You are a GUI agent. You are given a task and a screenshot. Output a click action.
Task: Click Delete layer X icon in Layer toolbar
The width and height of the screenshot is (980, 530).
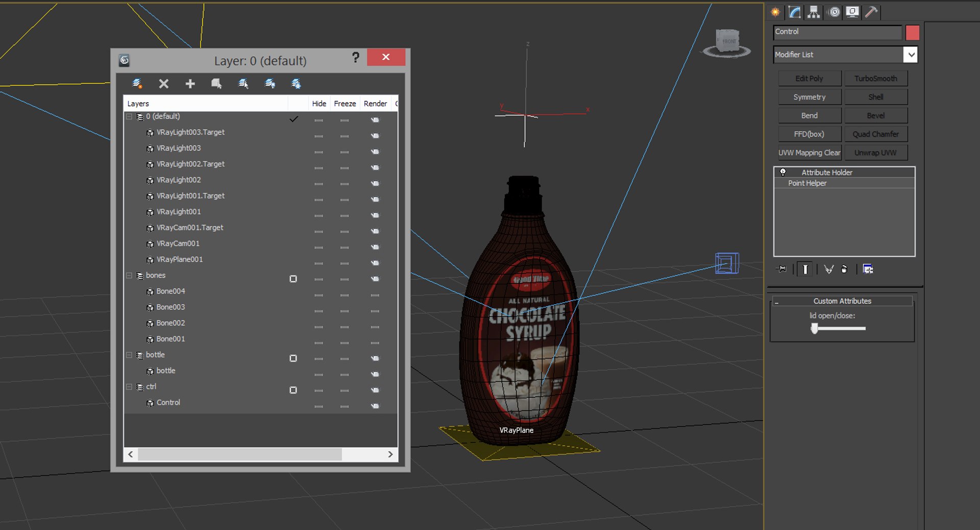click(163, 84)
